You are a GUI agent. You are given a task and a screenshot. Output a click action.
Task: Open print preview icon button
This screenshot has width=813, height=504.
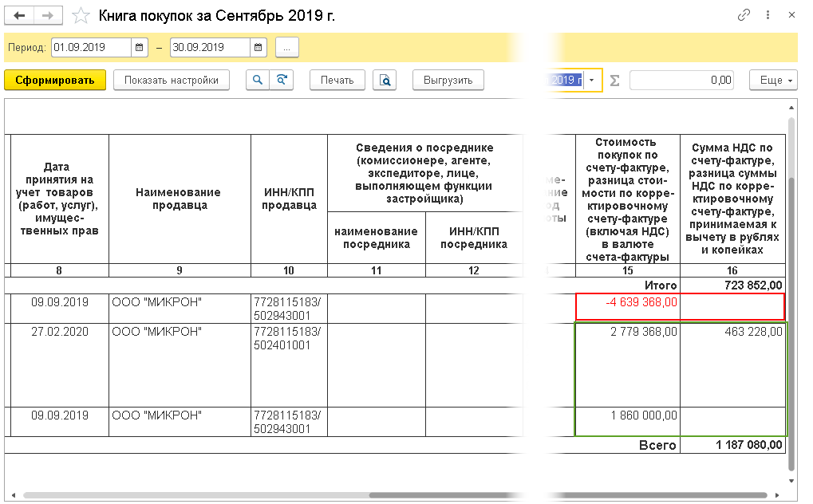[385, 81]
